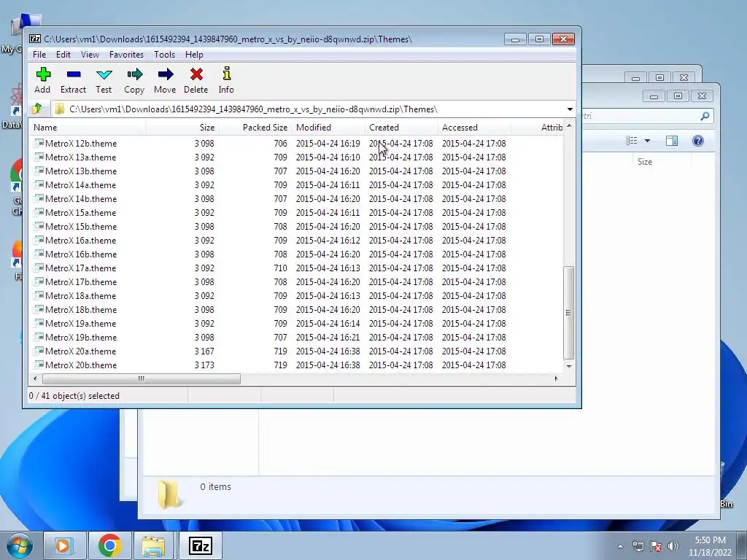Open help icon in Explorer window
This screenshot has width=747, height=560.
(x=698, y=141)
